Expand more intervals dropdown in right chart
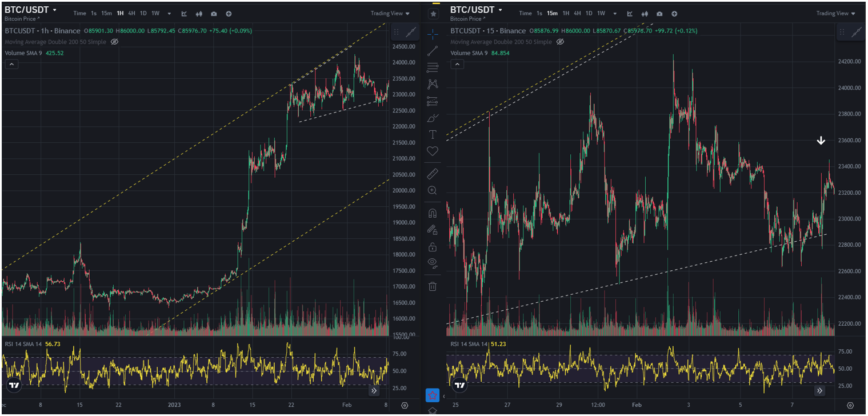 [x=615, y=13]
